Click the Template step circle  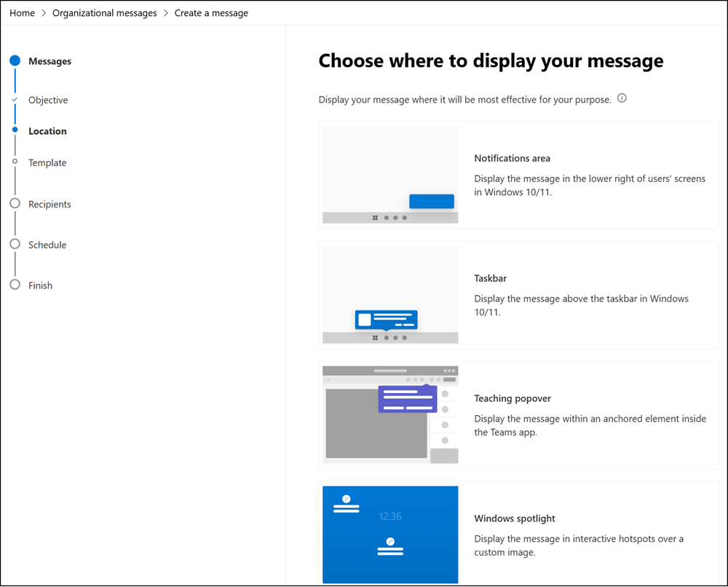click(x=15, y=162)
